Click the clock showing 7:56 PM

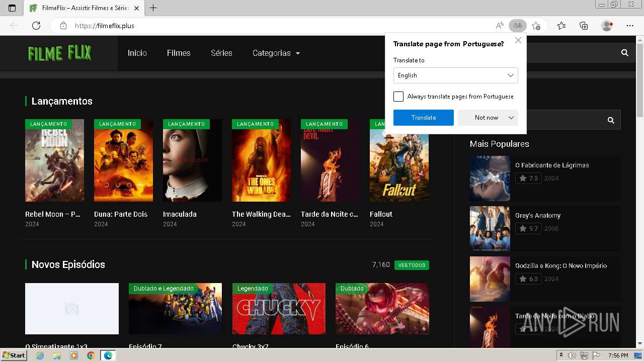coord(618,355)
